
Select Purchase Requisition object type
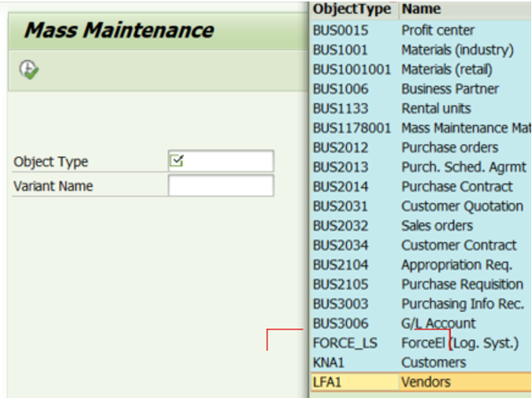pos(462,284)
